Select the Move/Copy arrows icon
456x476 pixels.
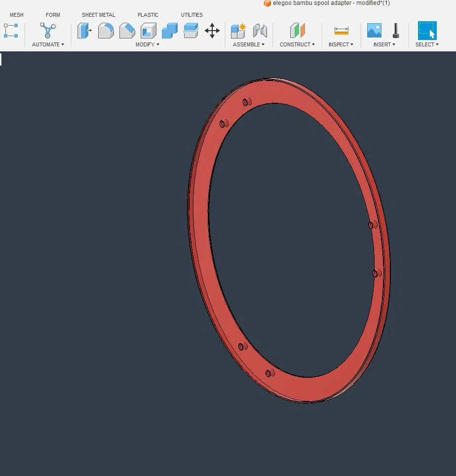pyautogui.click(x=212, y=31)
